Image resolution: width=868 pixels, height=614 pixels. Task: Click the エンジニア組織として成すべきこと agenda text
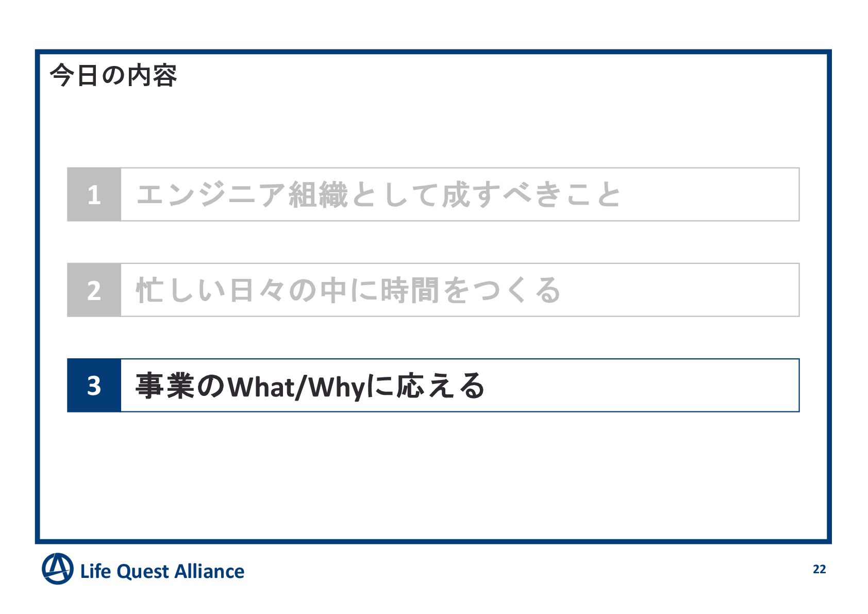pos(379,195)
